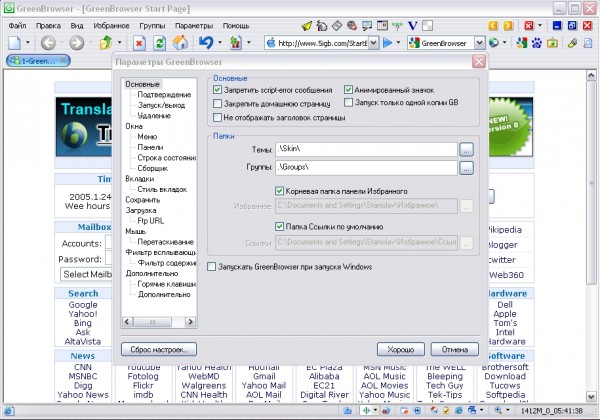Image resolution: width=600 pixels, height=420 pixels.
Task: Uncheck Корневая папка панели Избранного
Action: [x=279, y=191]
